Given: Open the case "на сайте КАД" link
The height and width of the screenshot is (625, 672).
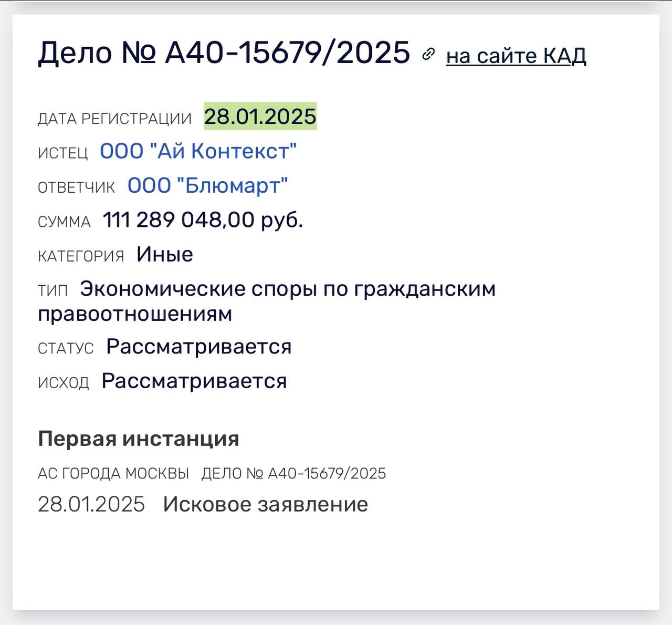Looking at the screenshot, I should [516, 56].
